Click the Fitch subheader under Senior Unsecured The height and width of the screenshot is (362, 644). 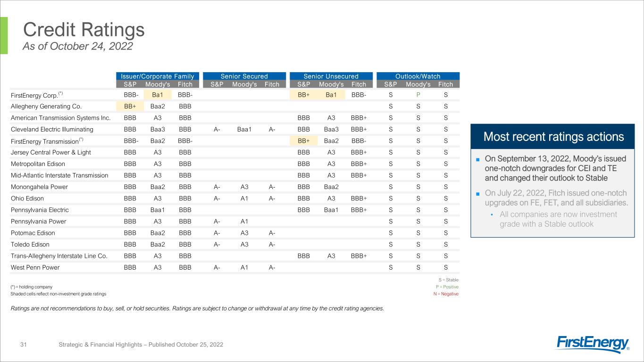coord(359,85)
